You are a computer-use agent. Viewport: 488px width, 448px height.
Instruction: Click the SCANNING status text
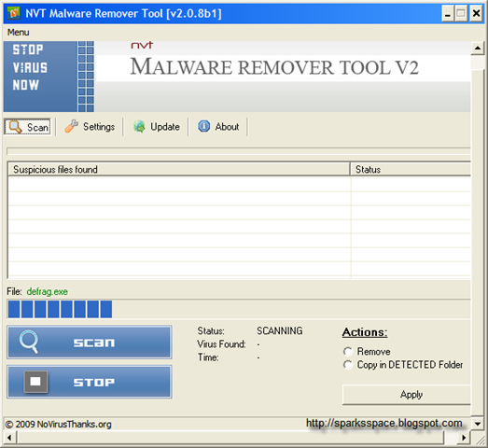(x=280, y=330)
